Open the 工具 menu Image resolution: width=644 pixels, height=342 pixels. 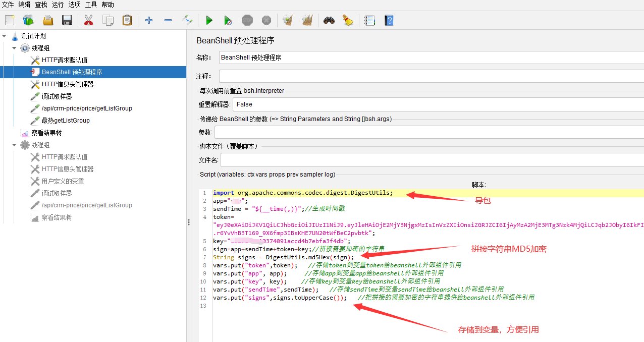(x=90, y=5)
